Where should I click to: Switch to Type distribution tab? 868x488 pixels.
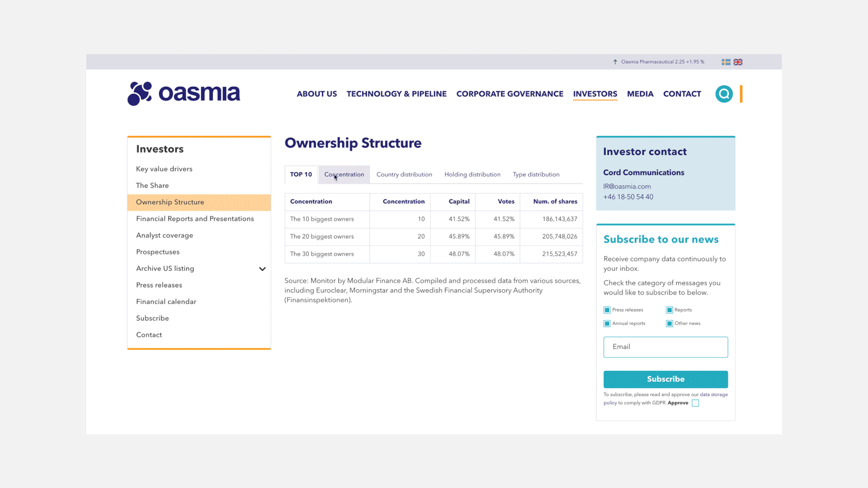coord(536,174)
